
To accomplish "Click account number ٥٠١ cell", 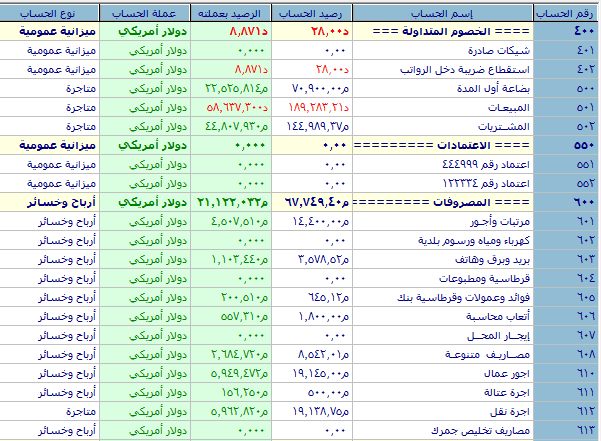I will 565,107.
